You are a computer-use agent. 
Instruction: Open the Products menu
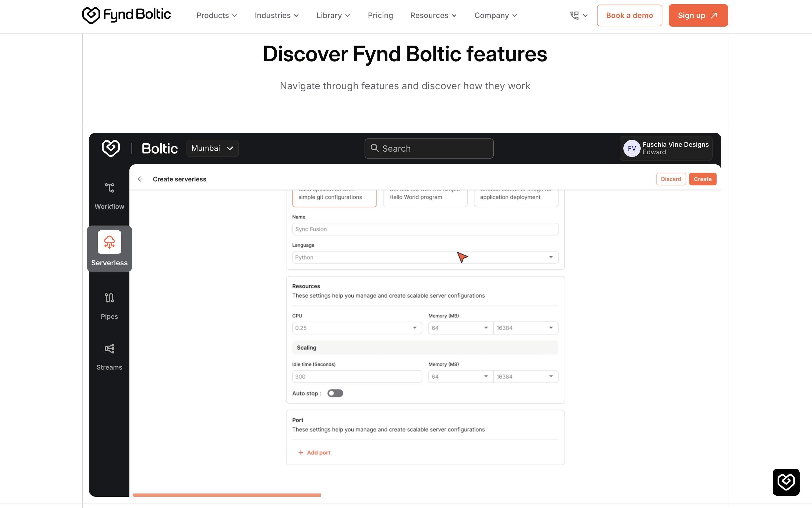point(217,16)
